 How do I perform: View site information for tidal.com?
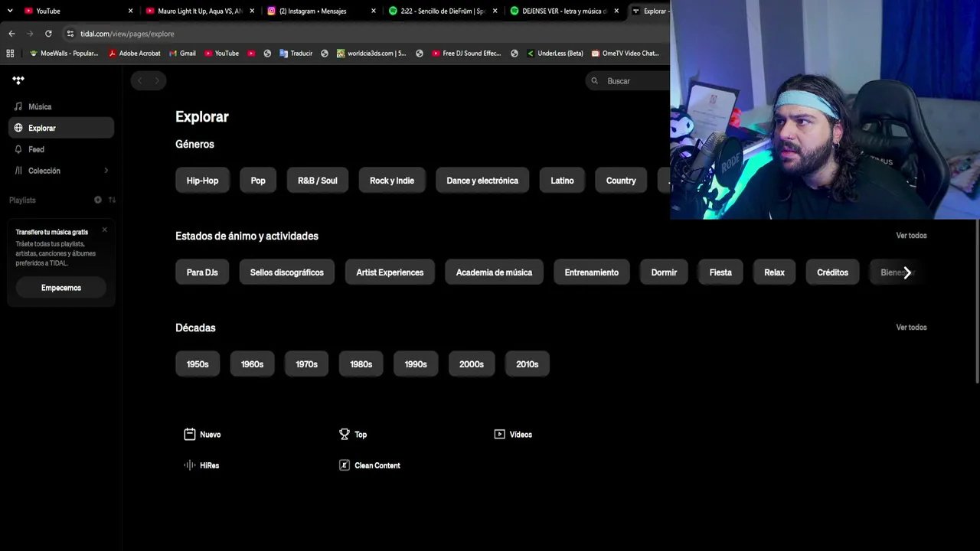pyautogui.click(x=70, y=34)
